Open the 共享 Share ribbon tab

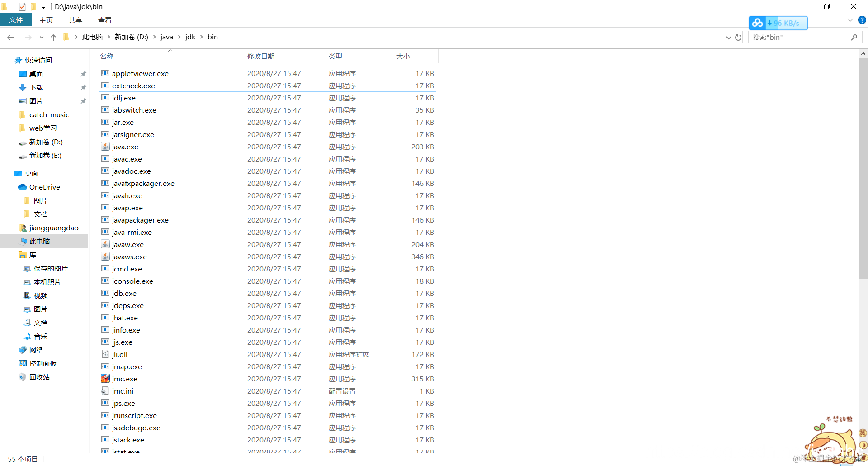pyautogui.click(x=75, y=20)
